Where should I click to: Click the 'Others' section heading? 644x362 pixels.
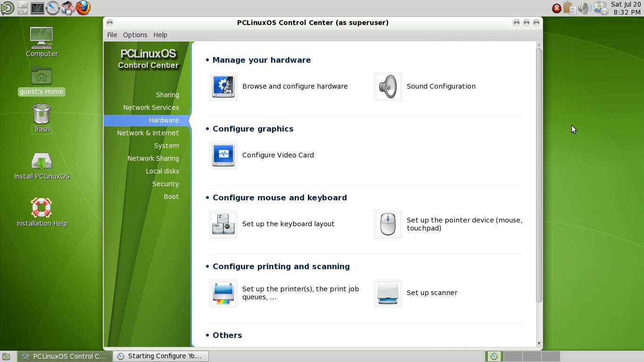coord(227,335)
